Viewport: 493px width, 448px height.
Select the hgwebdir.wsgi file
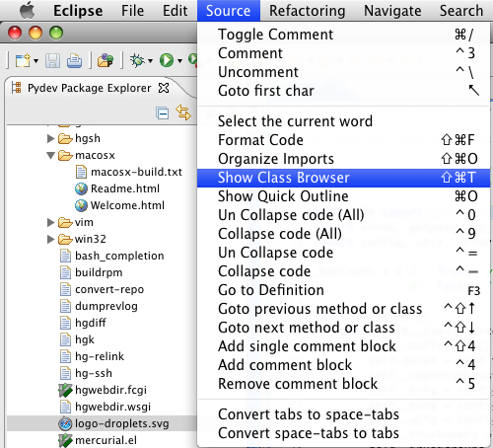pyautogui.click(x=112, y=407)
